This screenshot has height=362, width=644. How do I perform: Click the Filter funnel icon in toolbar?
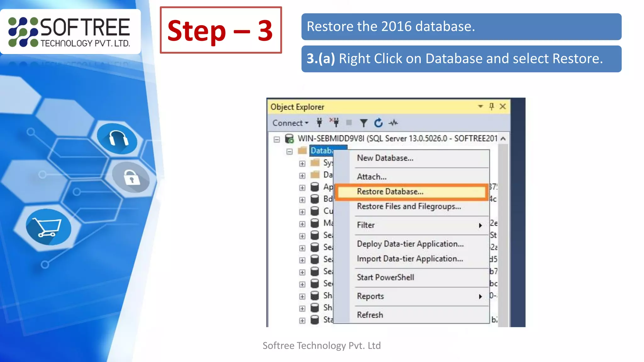coord(364,123)
